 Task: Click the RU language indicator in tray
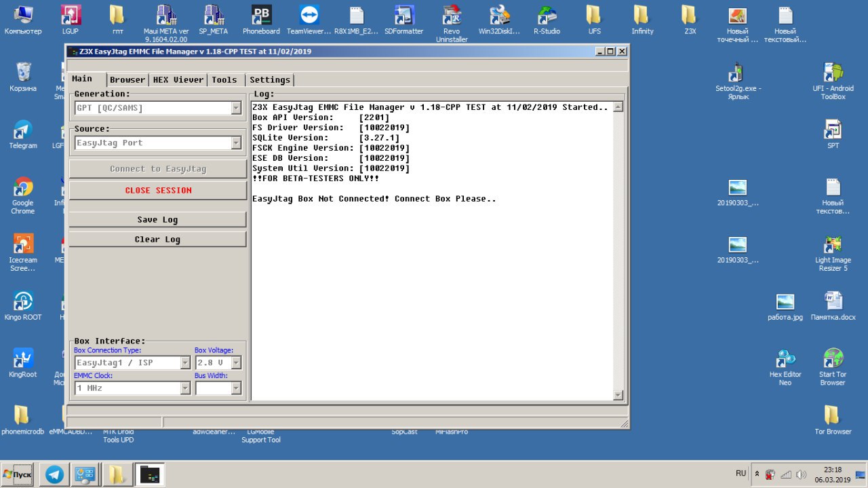click(x=741, y=473)
